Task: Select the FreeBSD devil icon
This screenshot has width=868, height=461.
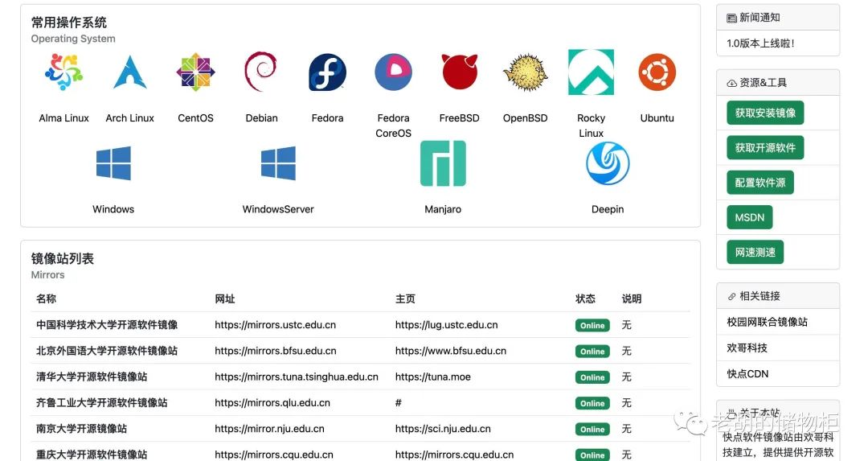Action: pyautogui.click(x=459, y=72)
